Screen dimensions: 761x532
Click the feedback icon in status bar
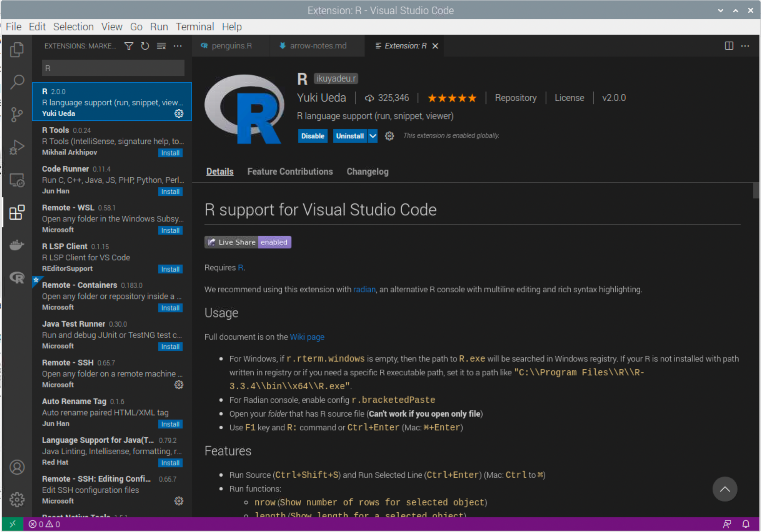click(727, 524)
